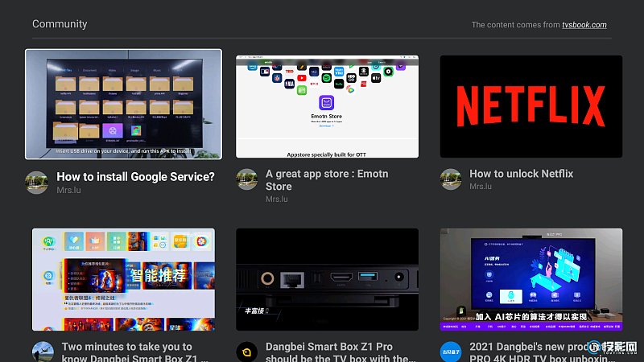Click the Community section heading

click(60, 24)
